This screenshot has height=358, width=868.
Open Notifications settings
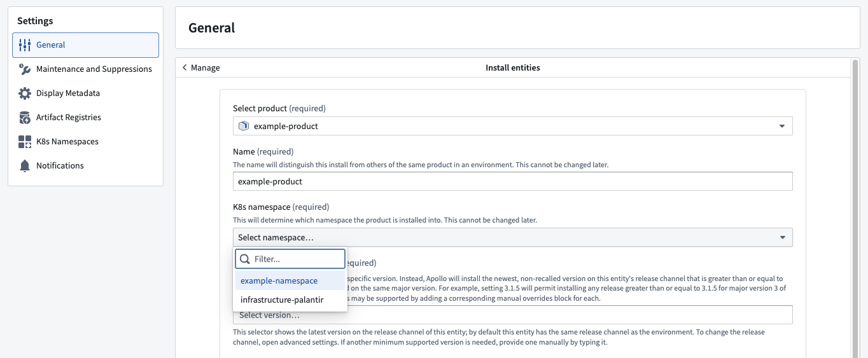pos(85,166)
